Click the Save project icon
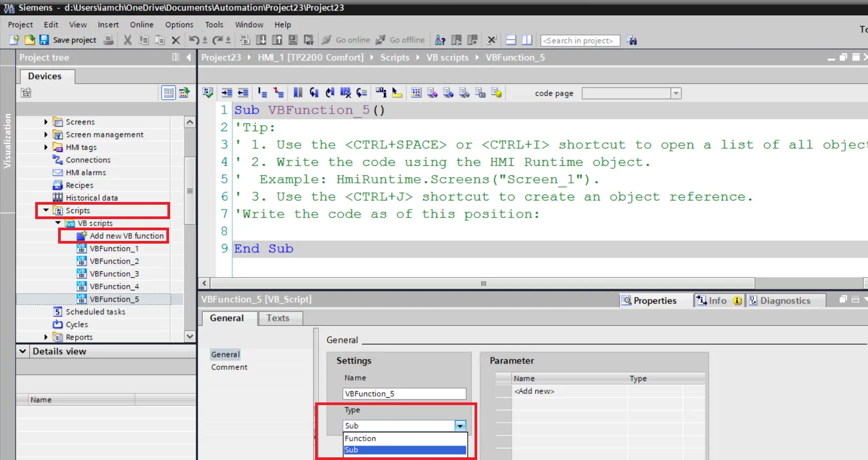868x460 pixels. click(x=44, y=40)
